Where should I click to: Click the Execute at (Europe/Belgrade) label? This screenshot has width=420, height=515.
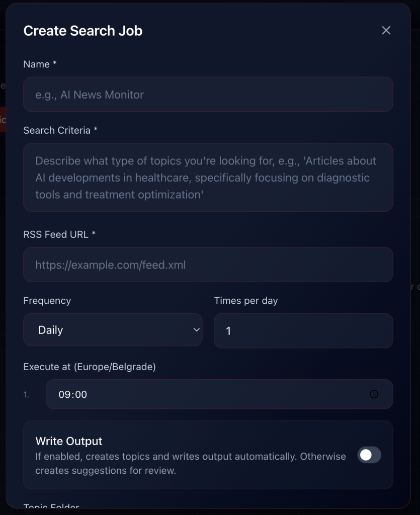tap(90, 367)
